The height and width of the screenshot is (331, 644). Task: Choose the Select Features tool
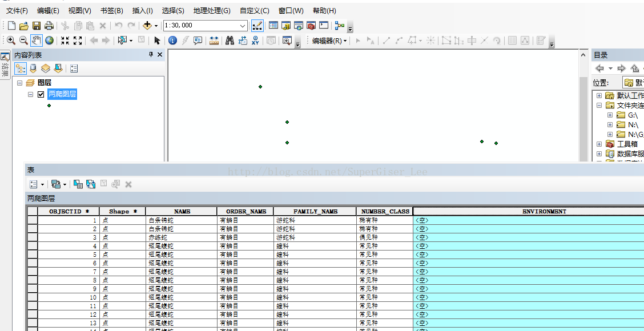(x=122, y=41)
